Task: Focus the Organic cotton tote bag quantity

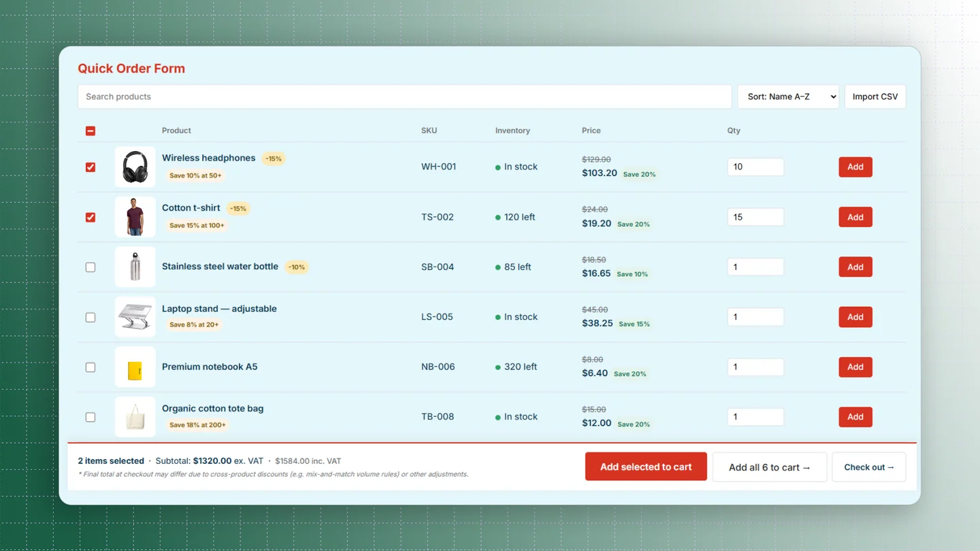Action: [755, 417]
